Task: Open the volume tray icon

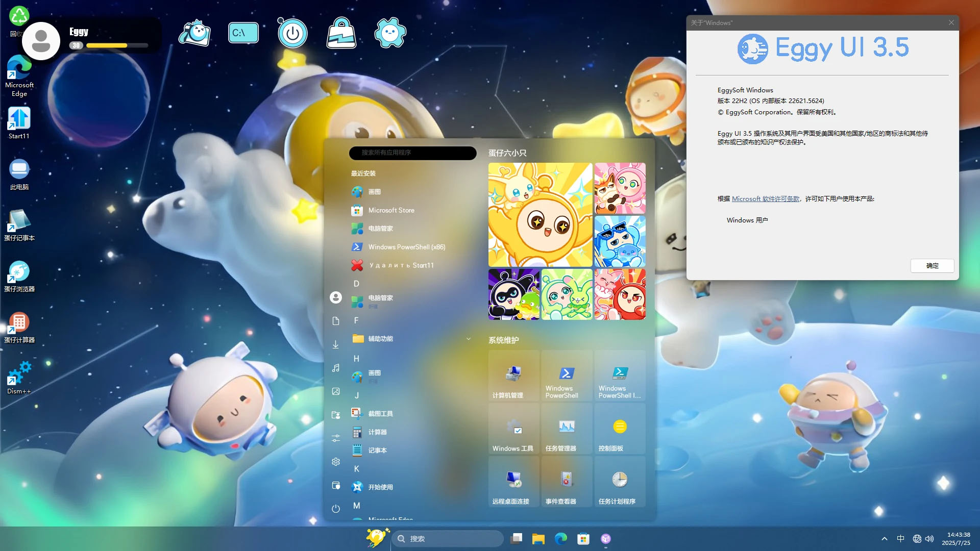Action: pyautogui.click(x=929, y=539)
